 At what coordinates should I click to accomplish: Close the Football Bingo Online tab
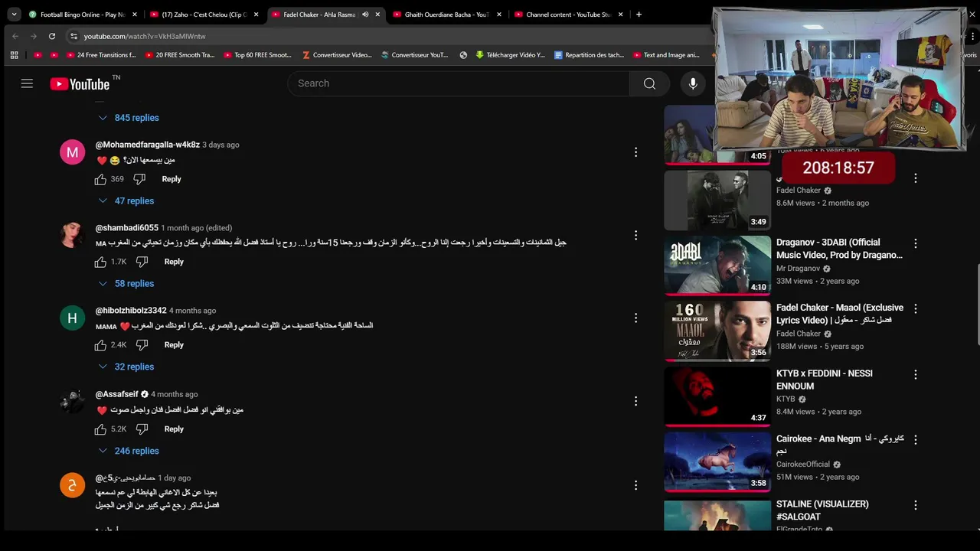[x=135, y=15]
